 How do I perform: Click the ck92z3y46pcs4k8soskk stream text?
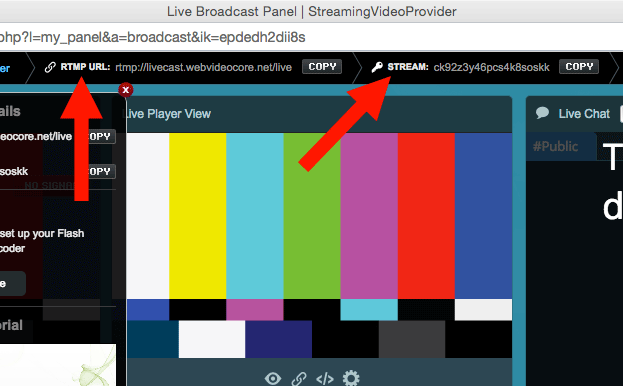[x=491, y=67]
